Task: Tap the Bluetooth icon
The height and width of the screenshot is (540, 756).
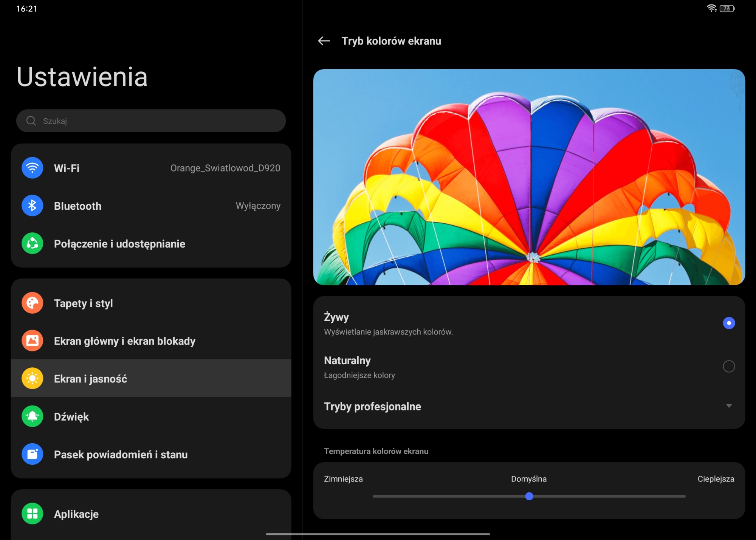Action: 33,206
